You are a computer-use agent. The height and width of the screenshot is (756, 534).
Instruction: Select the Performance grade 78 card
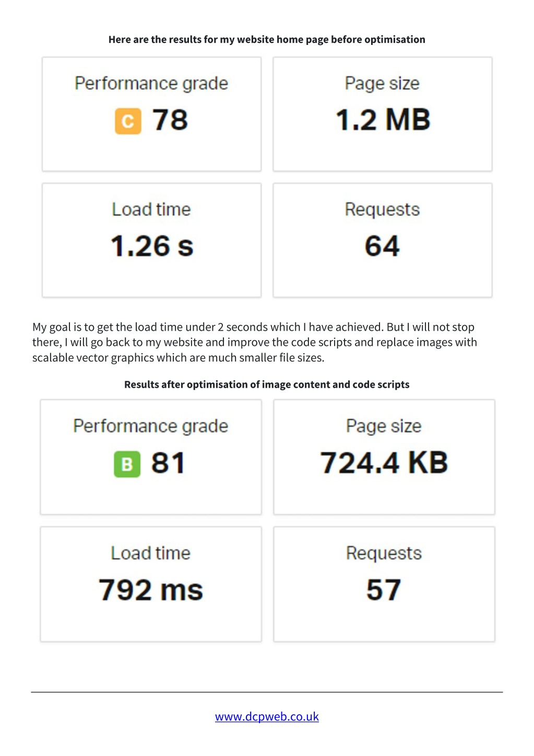pyautogui.click(x=151, y=114)
